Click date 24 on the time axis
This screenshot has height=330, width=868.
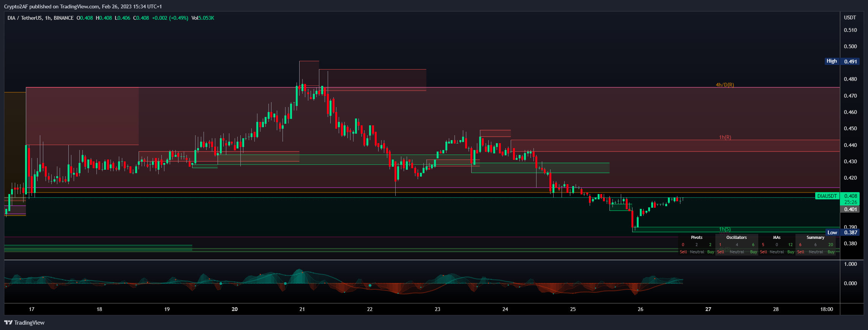505,309
